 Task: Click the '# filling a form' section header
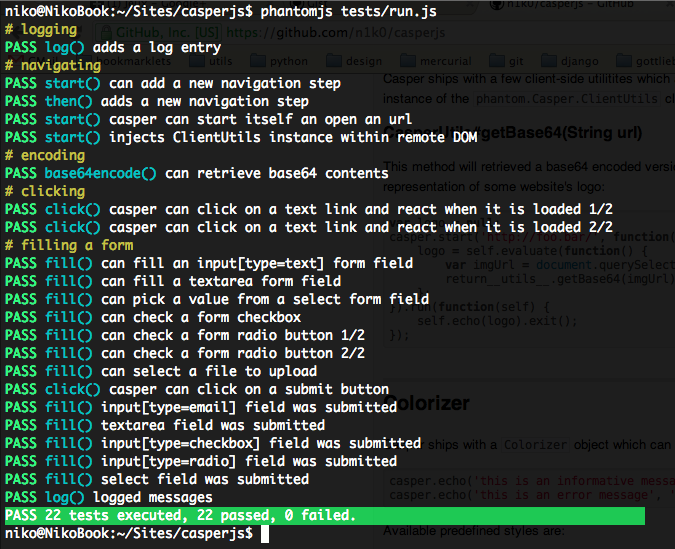(69, 245)
